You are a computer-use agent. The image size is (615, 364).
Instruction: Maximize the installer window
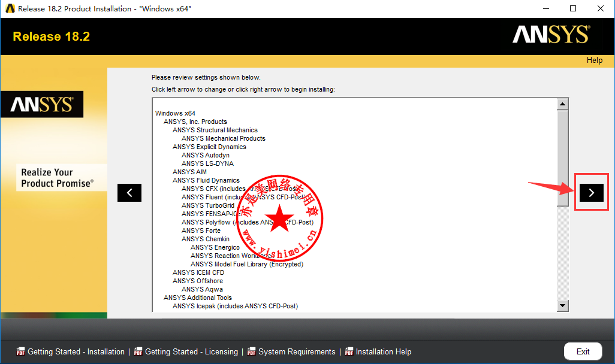(x=573, y=8)
